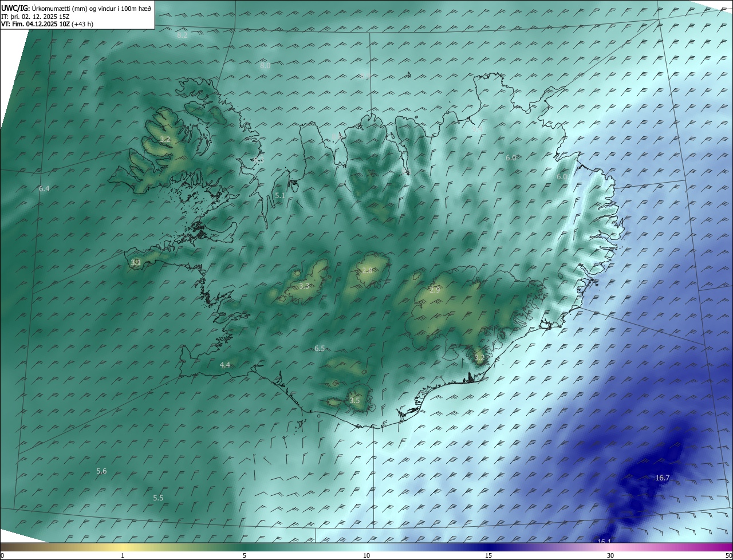Click the 8.0 value label on the map
The height and width of the screenshot is (560, 733).
[265, 66]
